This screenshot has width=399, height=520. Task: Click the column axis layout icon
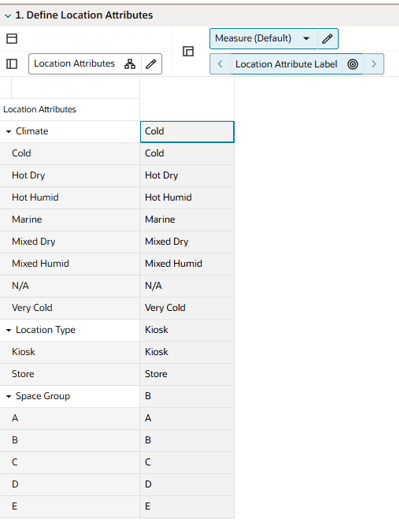pos(188,51)
